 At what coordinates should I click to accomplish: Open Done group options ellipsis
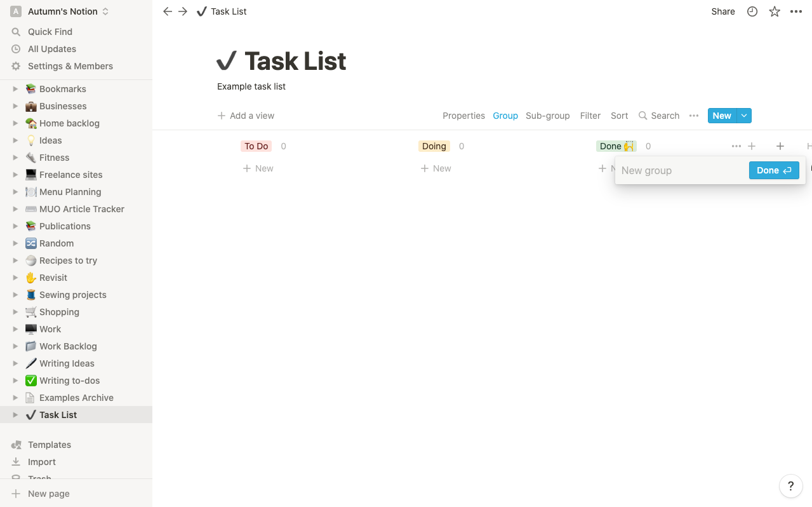(x=736, y=146)
